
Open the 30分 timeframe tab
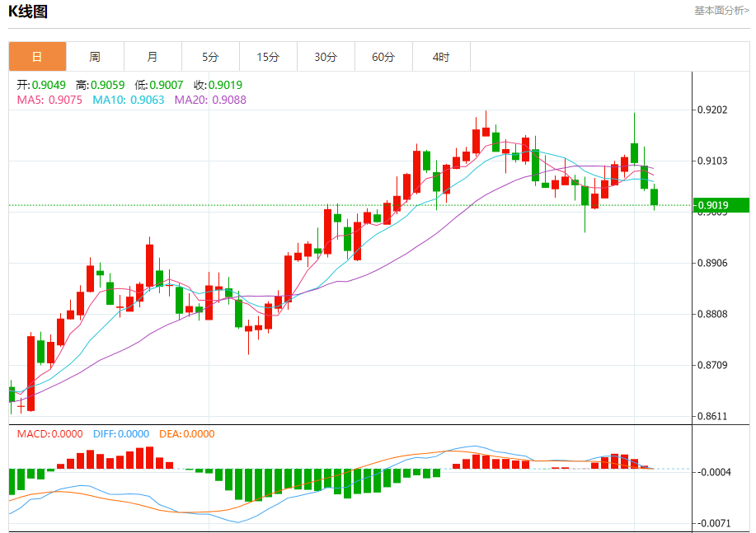326,57
